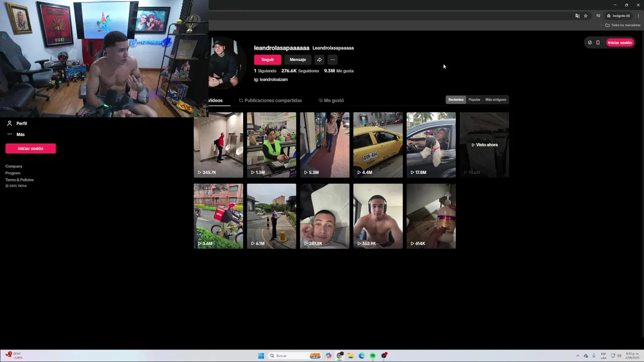Open the video with 17.8M views
The image size is (644, 362).
(431, 145)
